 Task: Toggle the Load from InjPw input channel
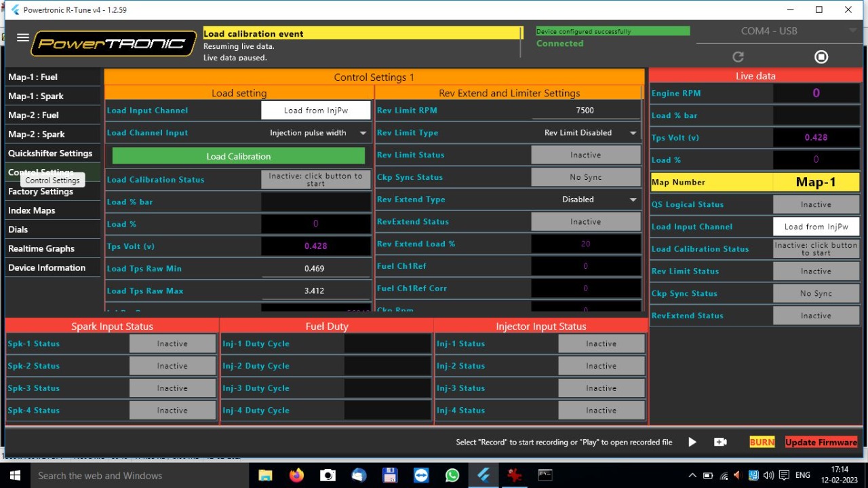[316, 111]
